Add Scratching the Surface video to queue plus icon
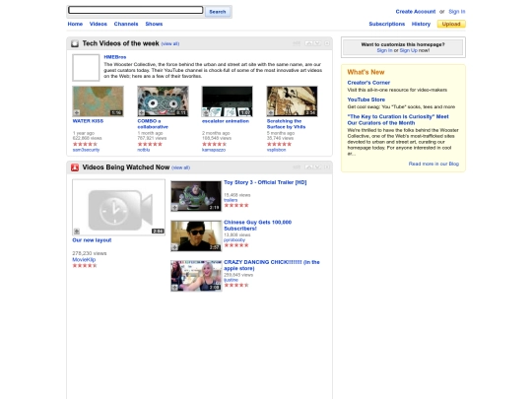This screenshot has width=532, height=399. tap(271, 112)
